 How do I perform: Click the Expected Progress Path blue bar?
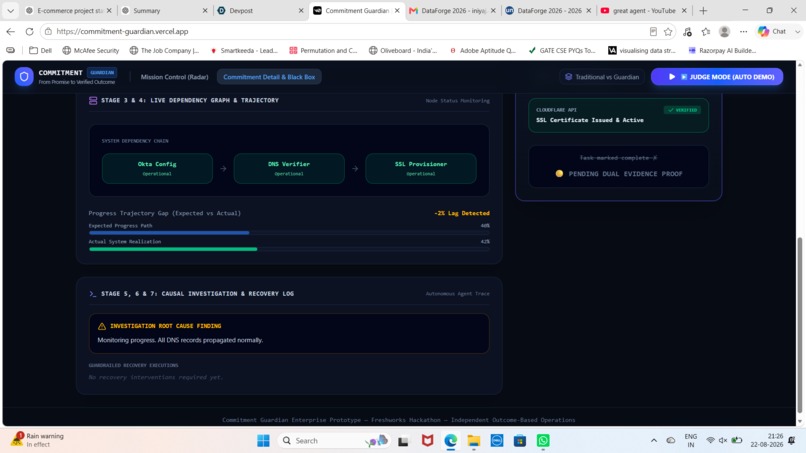(169, 233)
